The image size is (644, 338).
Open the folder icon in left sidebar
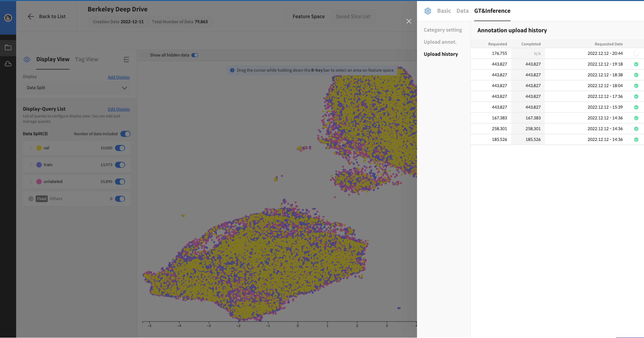[x=8, y=47]
